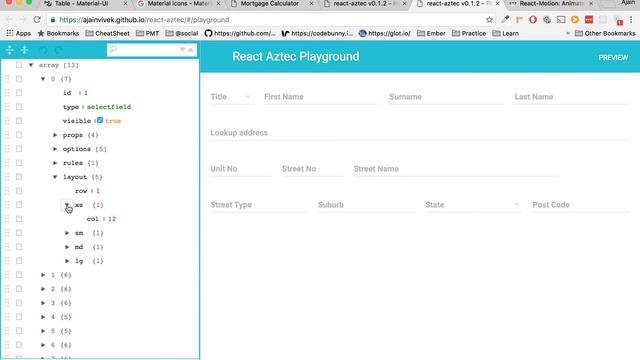Click the redo arrow in editor toolbar
This screenshot has width=640, height=360.
tap(58, 50)
